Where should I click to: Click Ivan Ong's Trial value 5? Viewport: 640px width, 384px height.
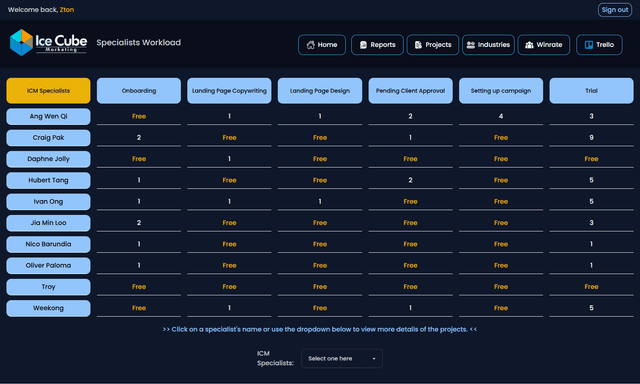click(591, 202)
